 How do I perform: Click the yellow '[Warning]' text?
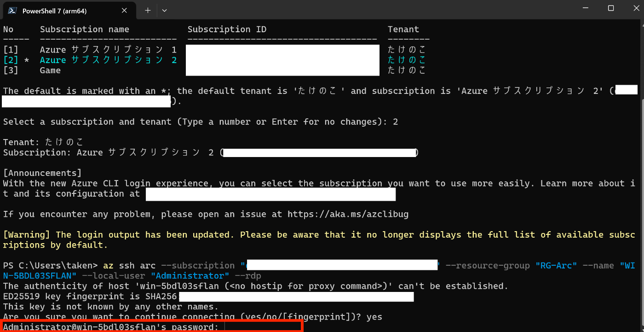point(27,235)
